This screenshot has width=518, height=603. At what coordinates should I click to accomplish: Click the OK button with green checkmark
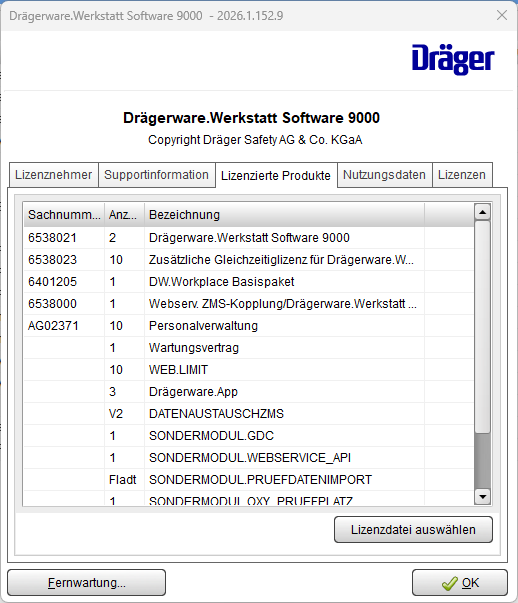coord(460,583)
